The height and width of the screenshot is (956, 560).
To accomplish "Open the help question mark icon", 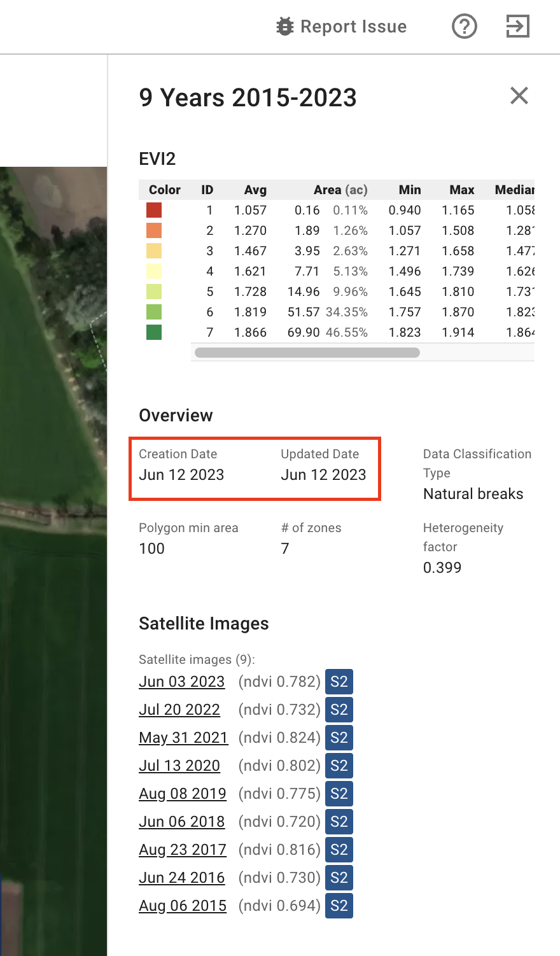I will point(465,27).
